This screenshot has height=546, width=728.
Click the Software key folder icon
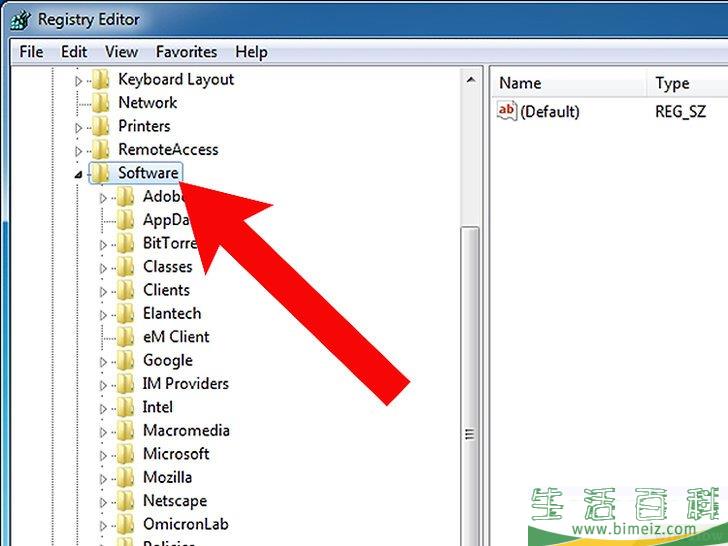(x=101, y=174)
